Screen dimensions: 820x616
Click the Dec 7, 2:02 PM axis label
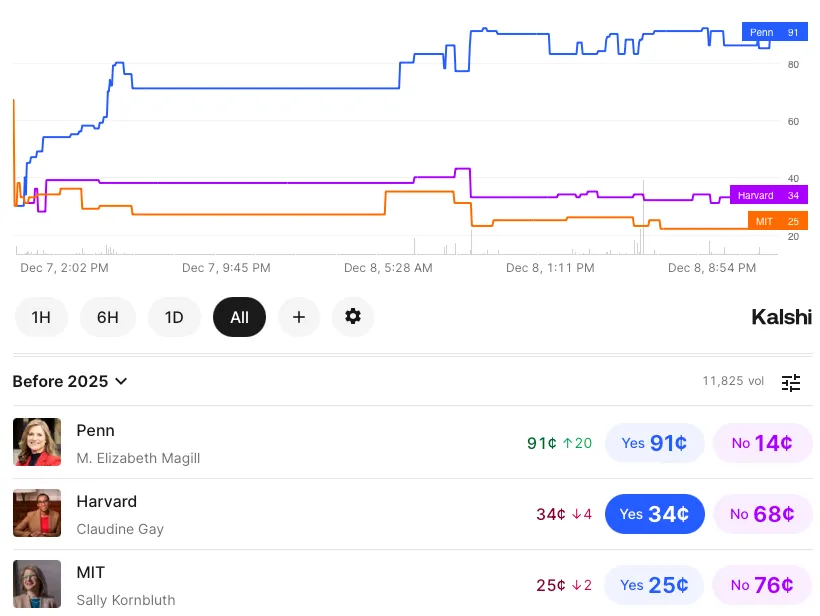pyautogui.click(x=64, y=268)
